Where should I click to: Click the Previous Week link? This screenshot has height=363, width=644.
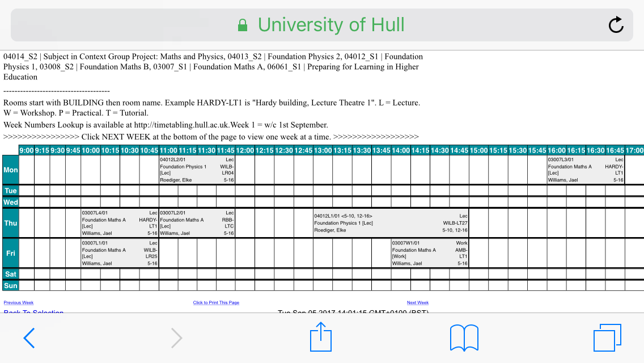coord(19,303)
